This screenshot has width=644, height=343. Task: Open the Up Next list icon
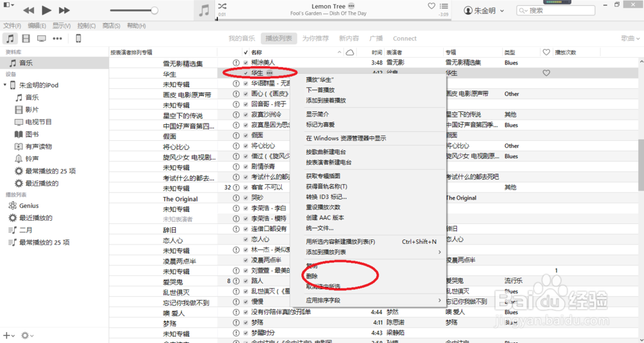(x=444, y=6)
